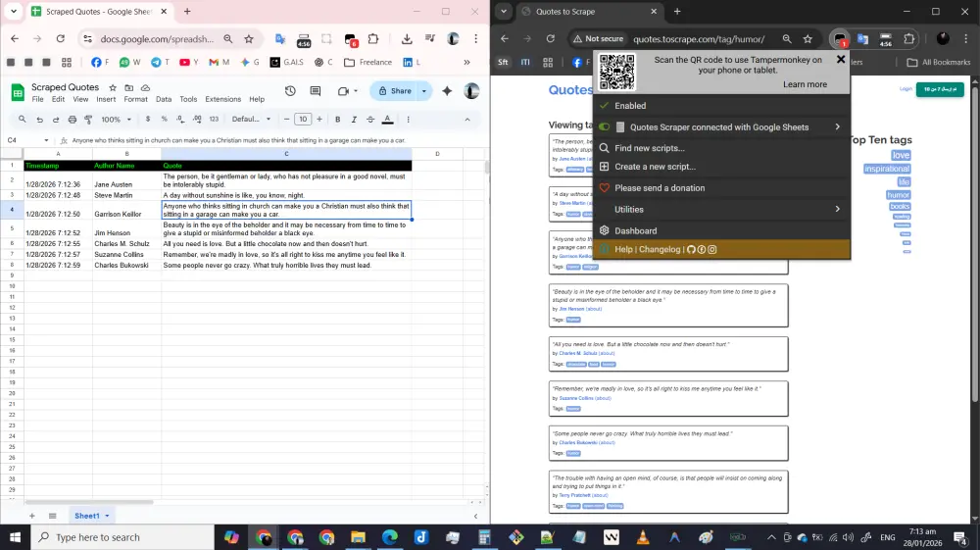Open the Default font dropdown
This screenshot has height=550, width=980.
pyautogui.click(x=251, y=120)
